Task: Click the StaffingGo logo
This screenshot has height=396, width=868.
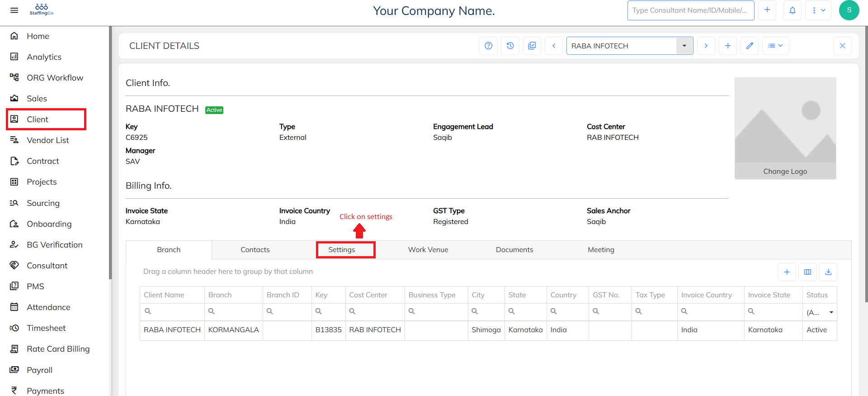Action: pyautogui.click(x=42, y=10)
